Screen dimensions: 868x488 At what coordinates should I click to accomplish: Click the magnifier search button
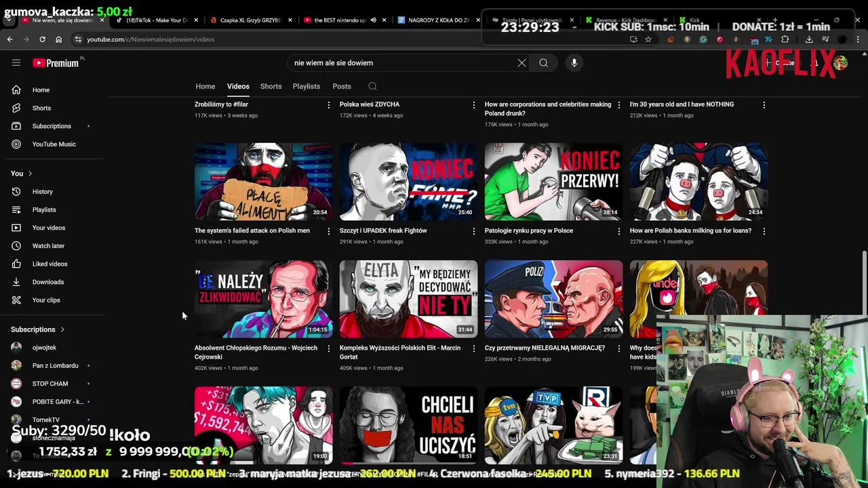[543, 63]
